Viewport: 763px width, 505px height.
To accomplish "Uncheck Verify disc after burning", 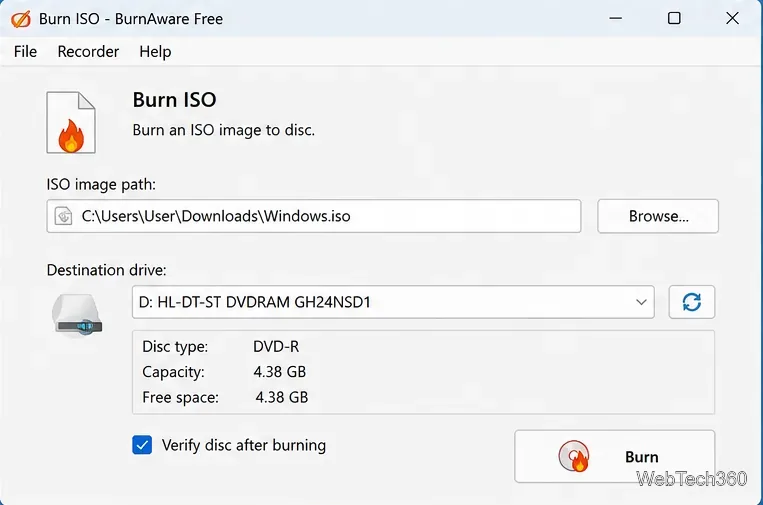I will [x=142, y=445].
